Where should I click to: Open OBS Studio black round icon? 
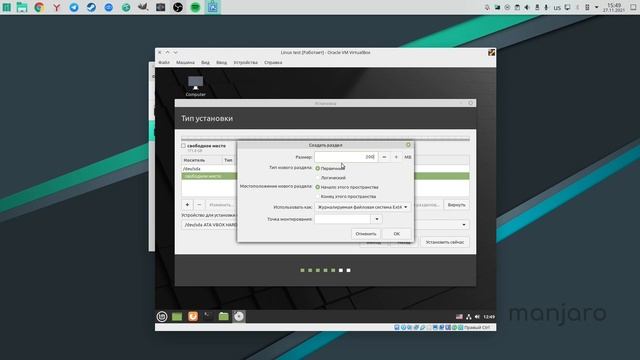pyautogui.click(x=178, y=7)
